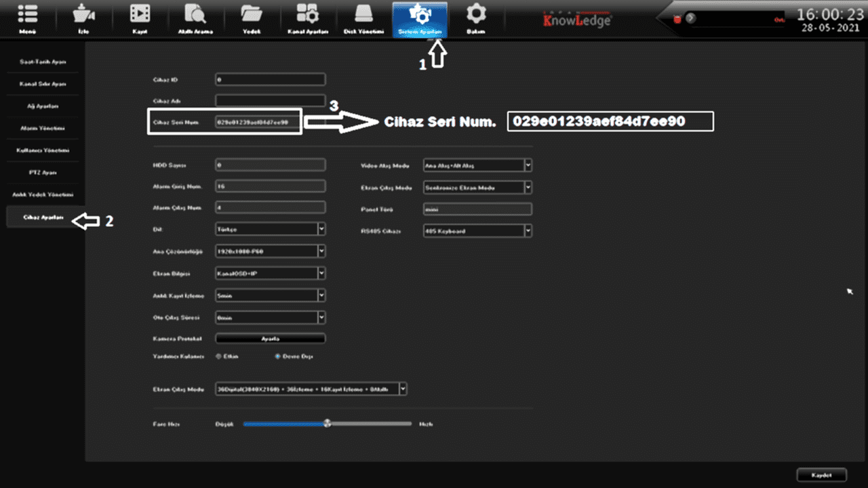868x488 pixels.
Task: Click the Kamera Protokol Ayarla button
Action: click(x=270, y=338)
